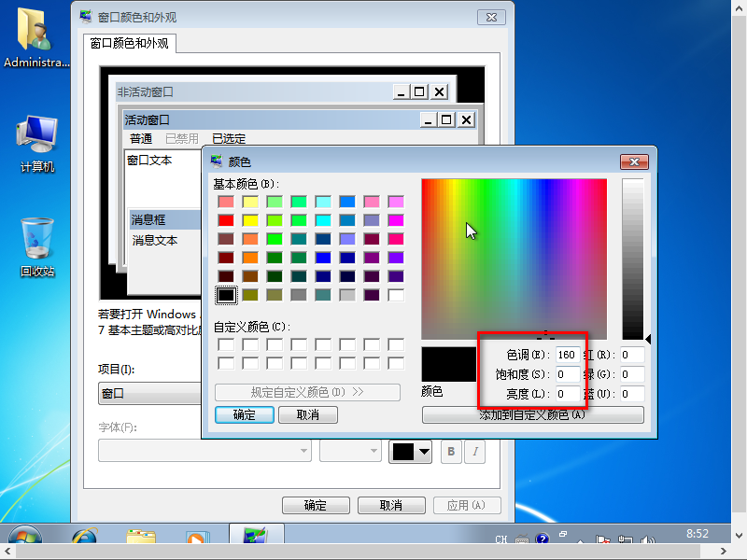Expand the 字体 font name dropdown
Screen dimensions: 747x560
click(204, 451)
